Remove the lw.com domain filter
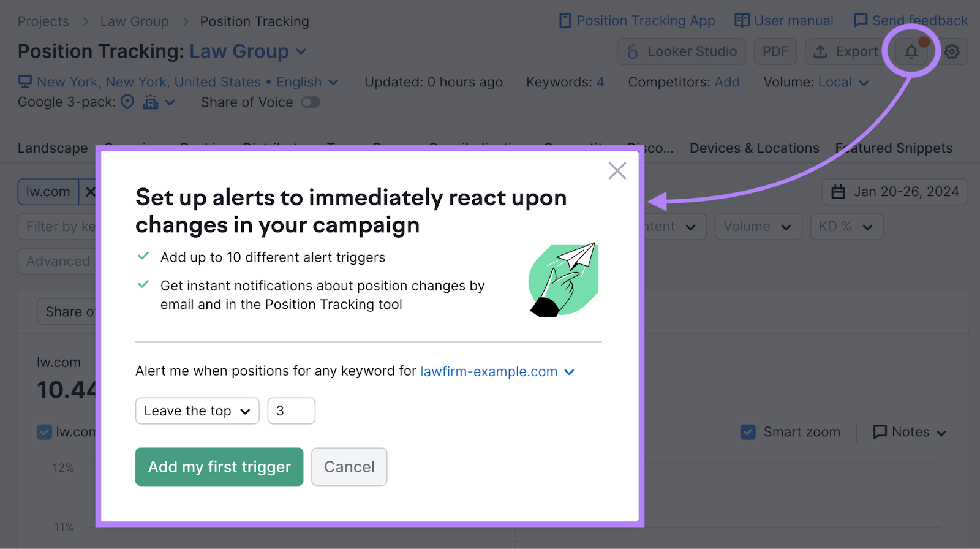Image resolution: width=980 pixels, height=549 pixels. click(91, 192)
